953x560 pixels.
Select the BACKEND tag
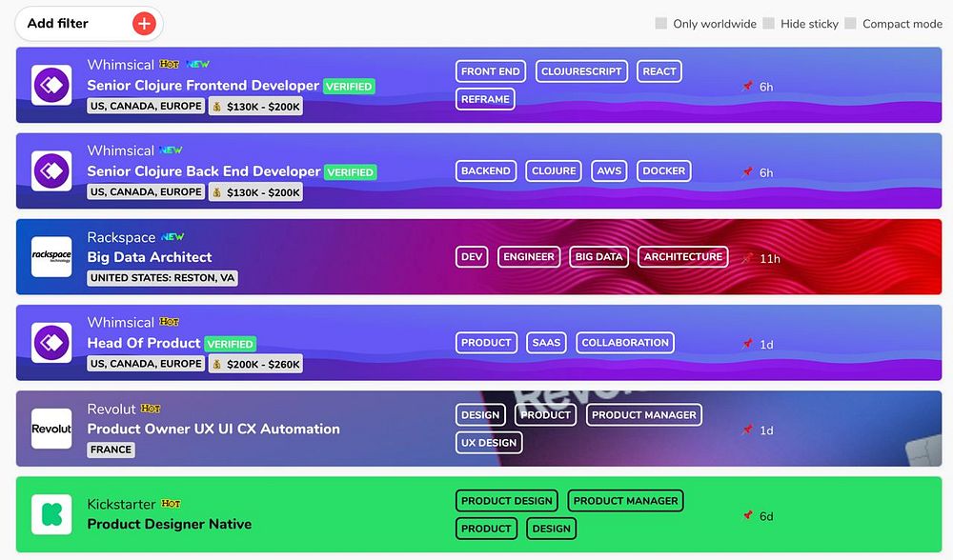point(486,170)
